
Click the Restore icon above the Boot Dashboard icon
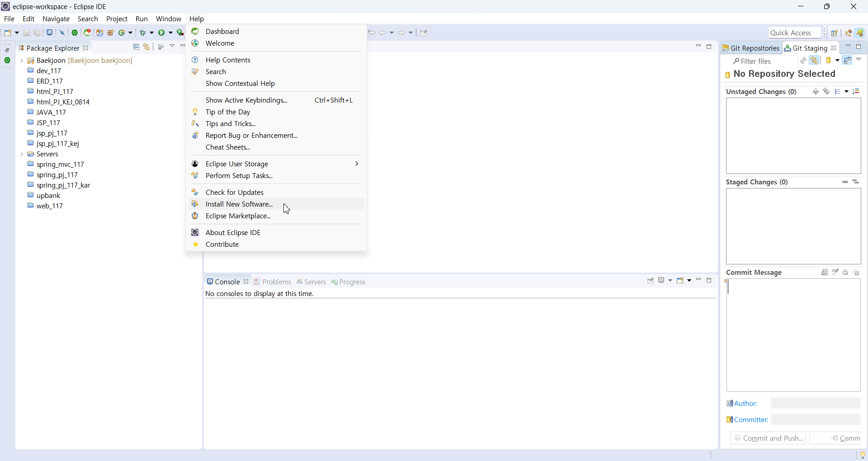coord(8,50)
